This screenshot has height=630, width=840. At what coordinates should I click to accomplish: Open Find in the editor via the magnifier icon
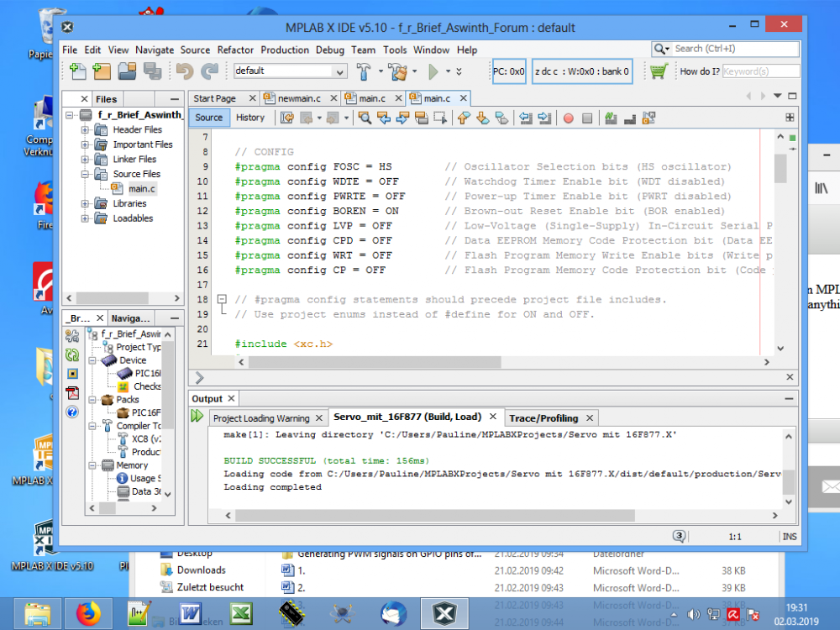coord(364,118)
